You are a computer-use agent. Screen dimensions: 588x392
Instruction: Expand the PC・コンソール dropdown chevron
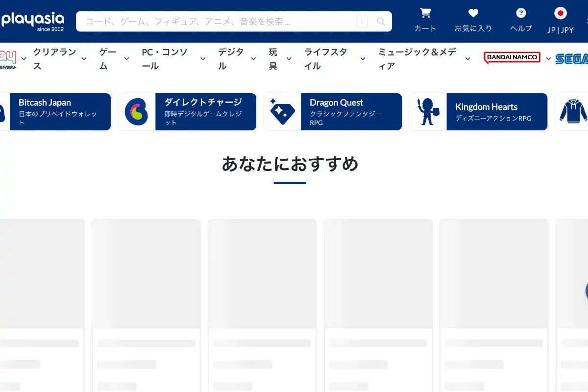[203, 59]
